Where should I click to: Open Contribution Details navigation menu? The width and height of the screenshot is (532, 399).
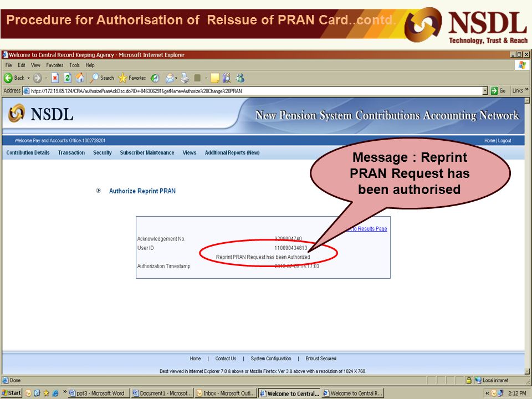tap(28, 153)
